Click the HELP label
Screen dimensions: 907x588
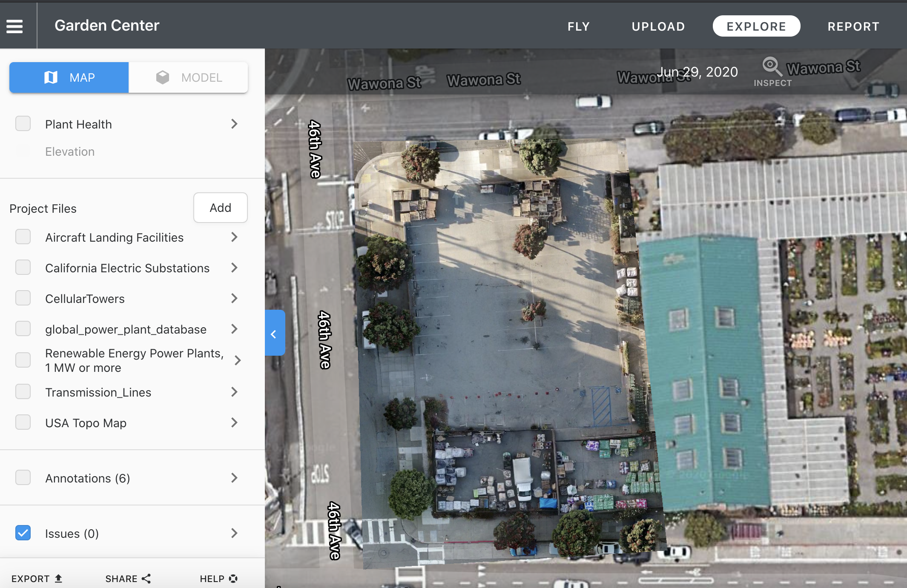[x=212, y=579]
